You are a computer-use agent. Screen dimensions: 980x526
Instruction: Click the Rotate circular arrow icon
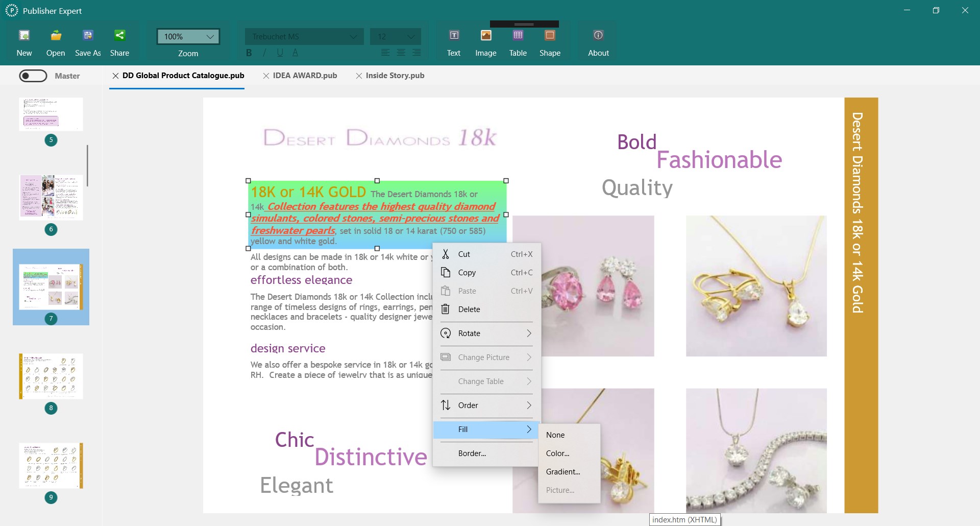click(x=446, y=333)
